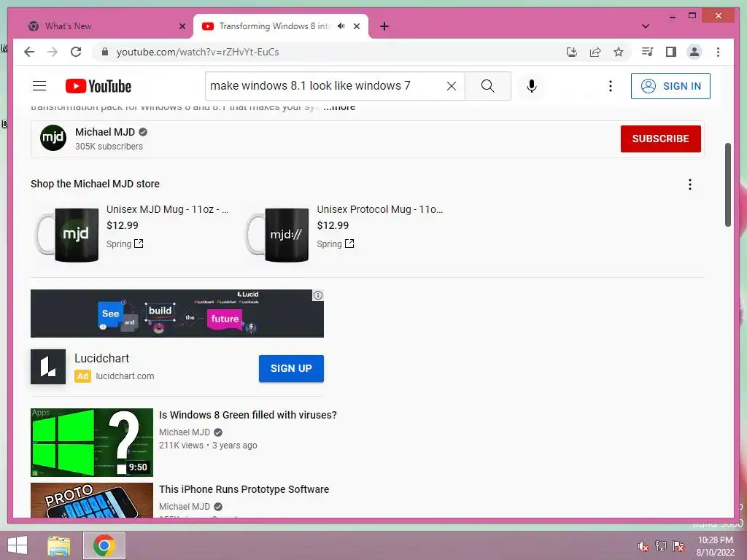Open Unisex Protocol Mug product title
747x560 pixels.
pos(379,209)
